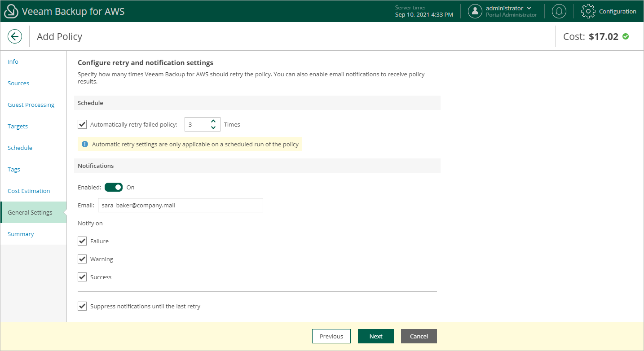
Task: Click the green cost status checkmark
Action: pos(626,36)
